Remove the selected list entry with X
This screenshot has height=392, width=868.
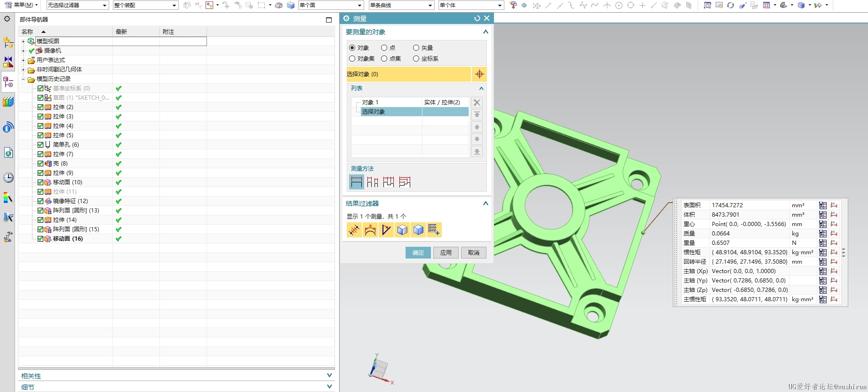click(x=477, y=102)
